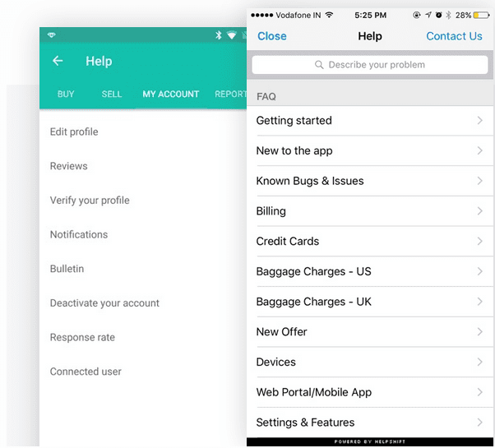Tap New Offer FAQ text

tap(281, 332)
